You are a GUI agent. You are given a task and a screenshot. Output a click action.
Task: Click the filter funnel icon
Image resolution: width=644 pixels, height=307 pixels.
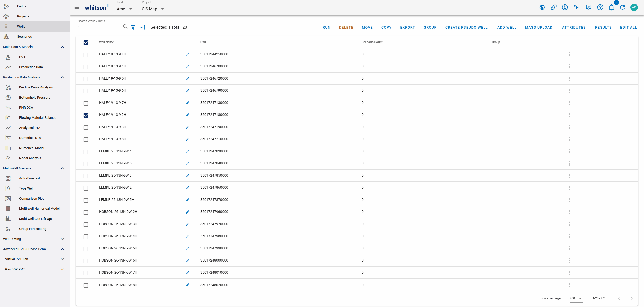coord(133,27)
